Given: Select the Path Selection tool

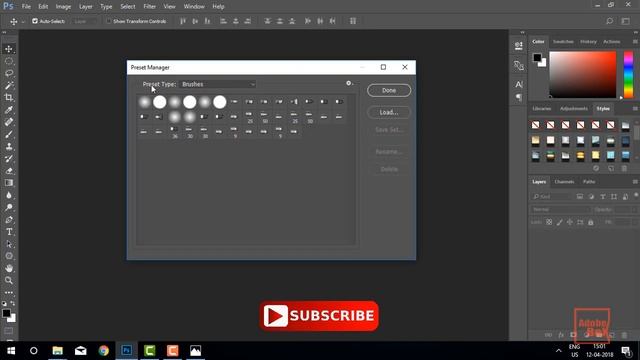Looking at the screenshot, I should (9, 244).
